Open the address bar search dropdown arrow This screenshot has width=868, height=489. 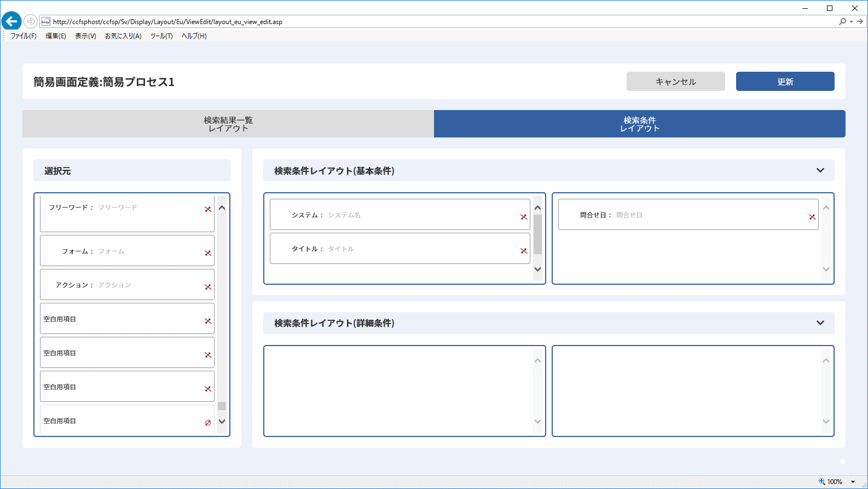pos(851,22)
